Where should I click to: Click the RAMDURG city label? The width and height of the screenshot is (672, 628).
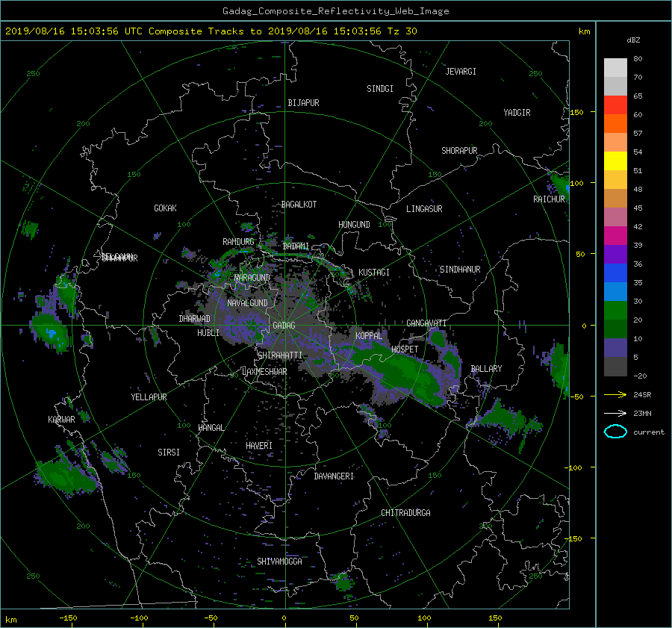coord(238,242)
